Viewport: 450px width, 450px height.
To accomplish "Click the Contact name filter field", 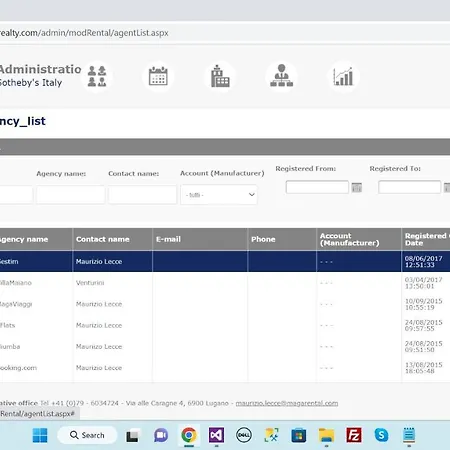I will (142, 195).
